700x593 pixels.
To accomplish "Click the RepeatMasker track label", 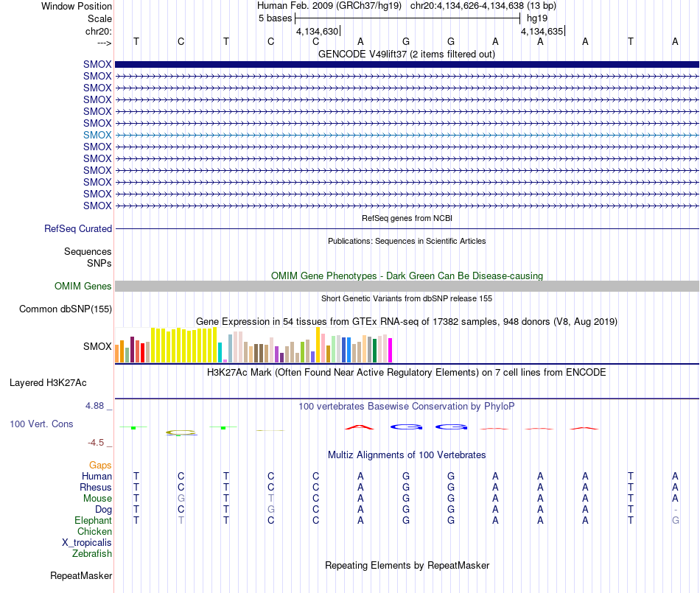I will click(81, 575).
